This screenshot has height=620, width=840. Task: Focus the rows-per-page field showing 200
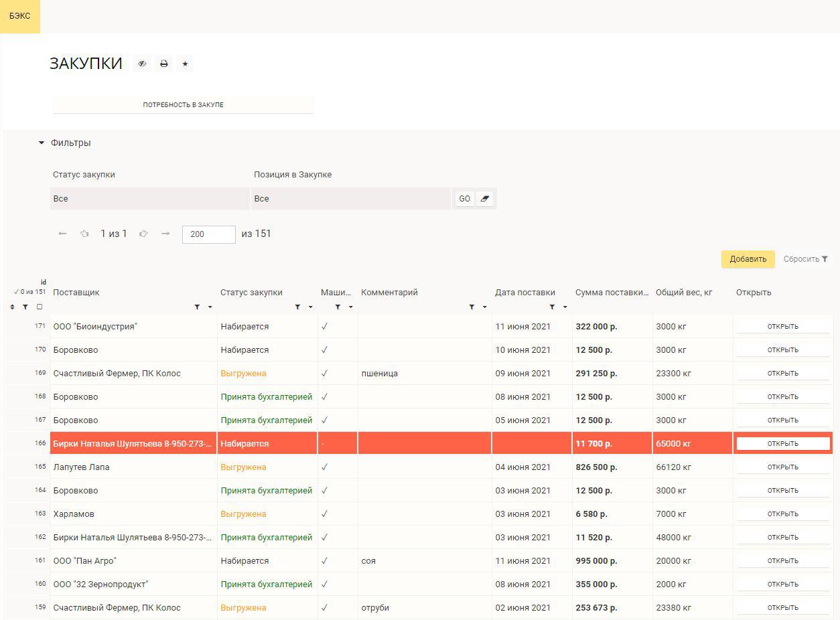coord(208,234)
